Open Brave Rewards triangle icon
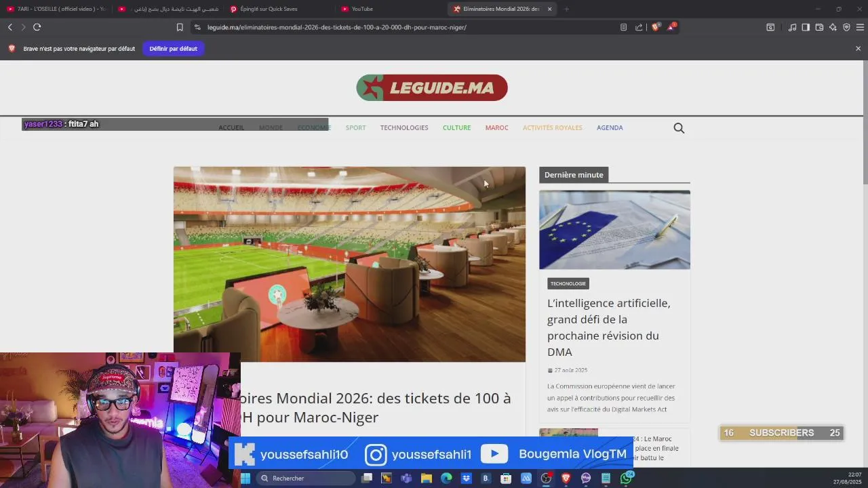This screenshot has height=488, width=868. pos(671,27)
